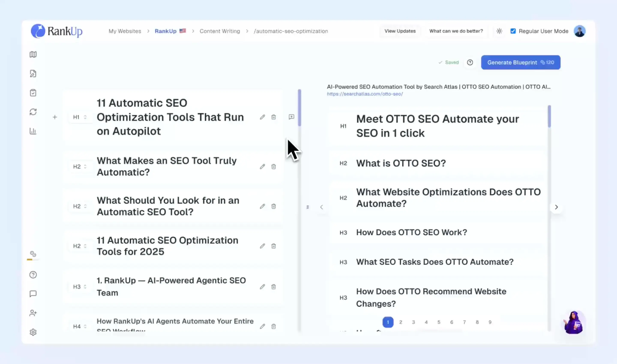Click the invite user sidebar icon
The image size is (617, 364).
point(33,313)
